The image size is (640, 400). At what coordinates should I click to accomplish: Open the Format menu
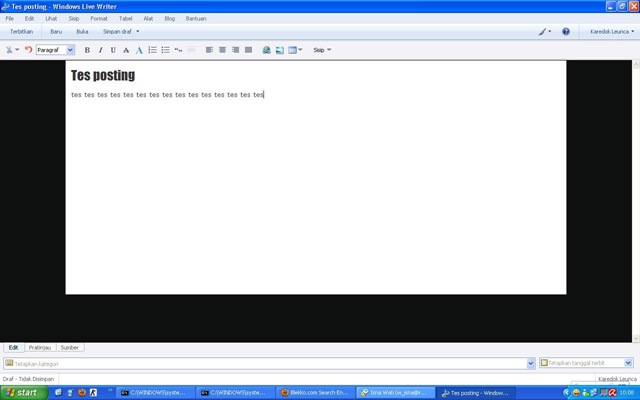tap(99, 18)
